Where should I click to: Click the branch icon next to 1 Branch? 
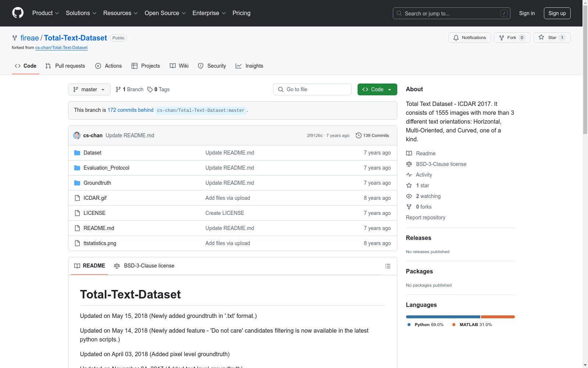click(118, 89)
